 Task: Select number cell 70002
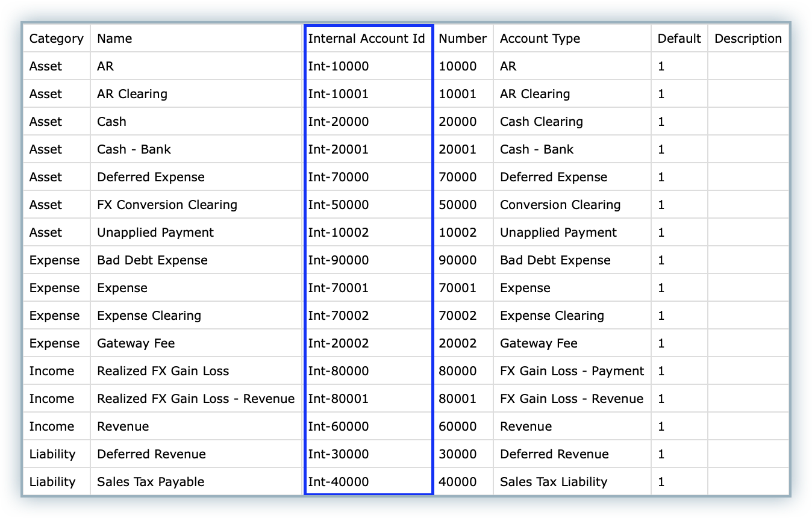click(457, 316)
